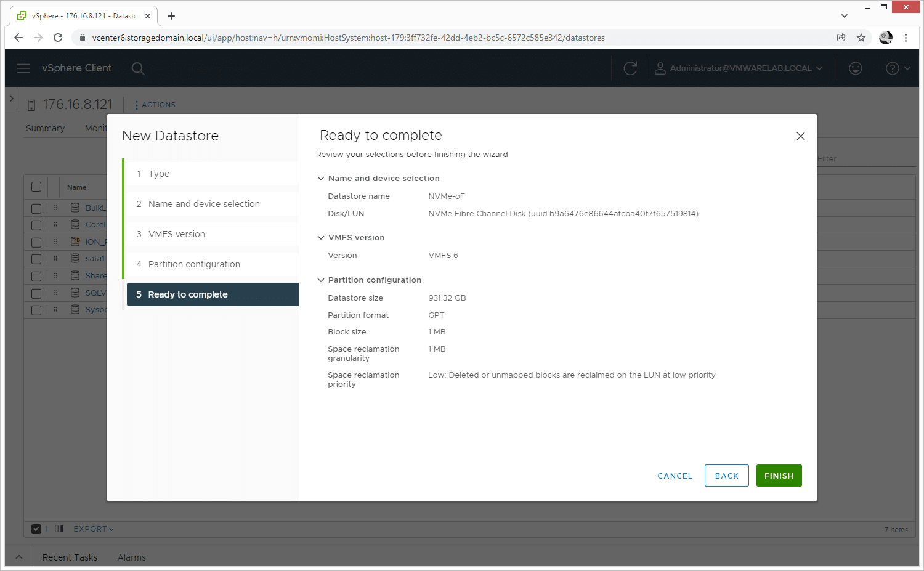Switch to the Summary tab
The height and width of the screenshot is (571, 924).
45,128
